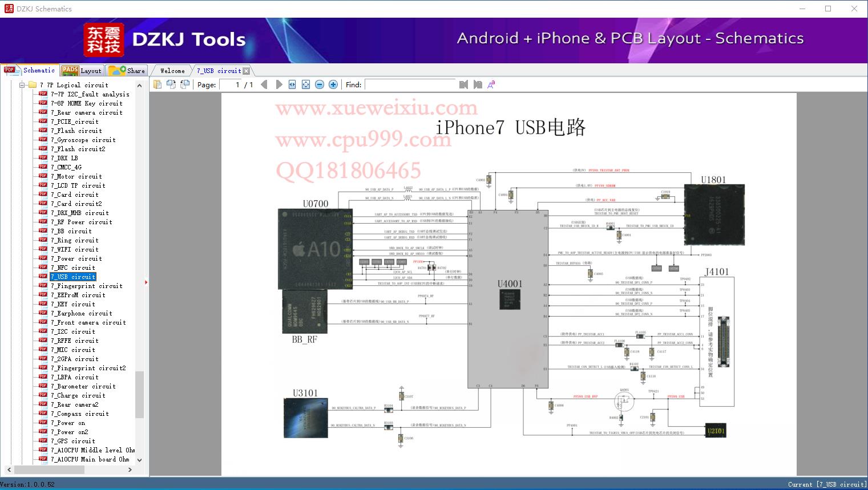Open 7_Ring circuit

(75, 240)
